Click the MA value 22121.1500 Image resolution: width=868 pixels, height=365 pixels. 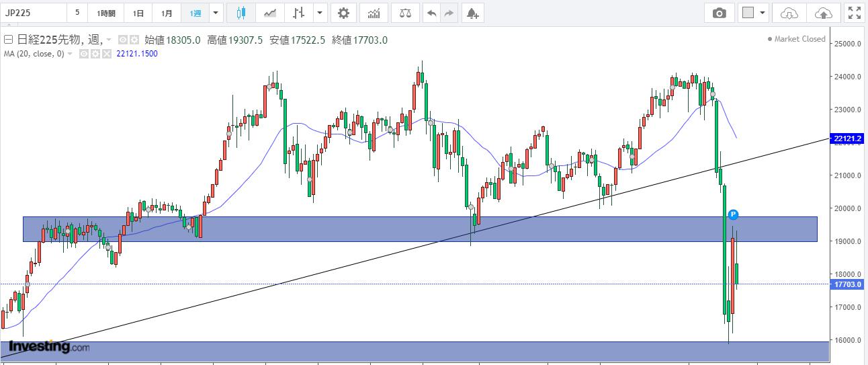(137, 54)
